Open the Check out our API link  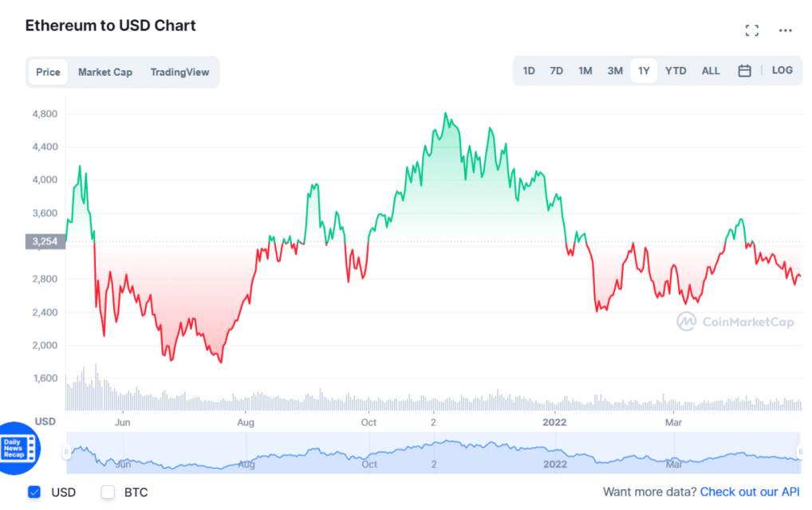coord(749,492)
